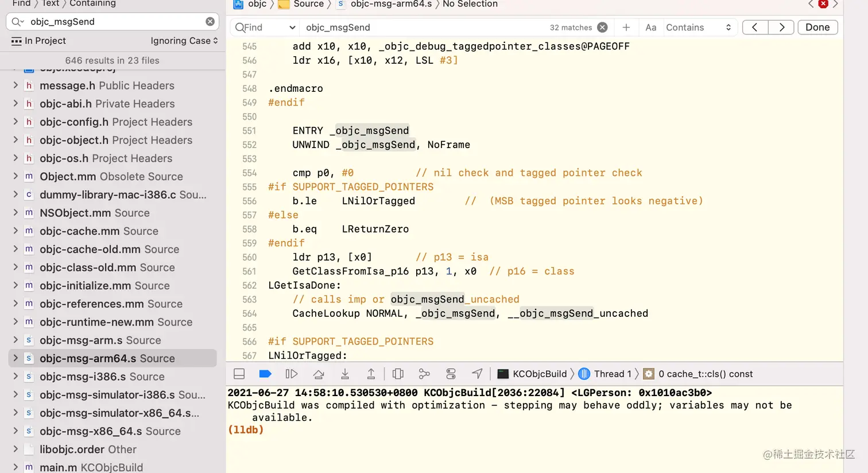Click the Simulate Location arrow icon

tap(477, 374)
